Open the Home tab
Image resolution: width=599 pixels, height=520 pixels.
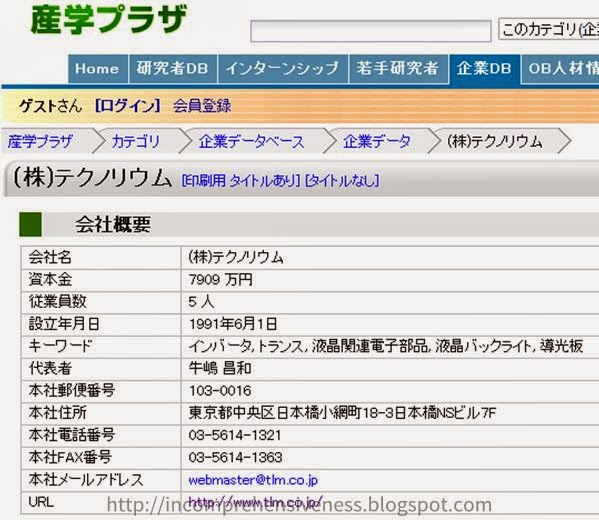tap(98, 69)
